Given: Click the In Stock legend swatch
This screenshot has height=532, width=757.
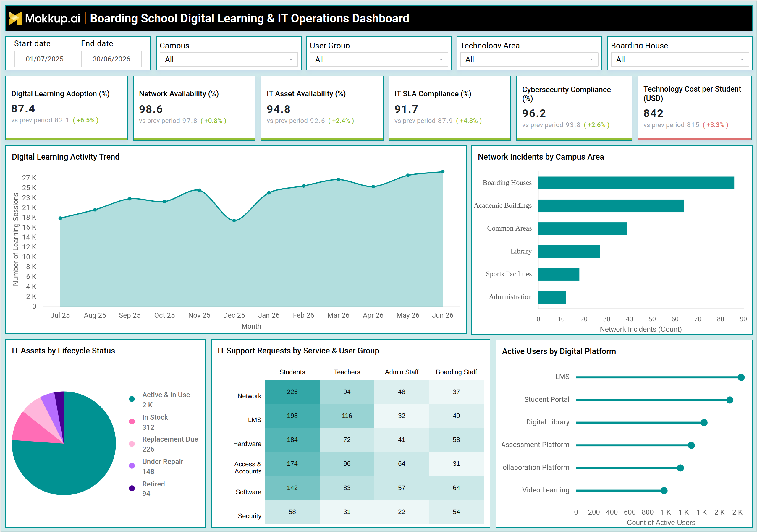Looking at the screenshot, I should point(132,421).
